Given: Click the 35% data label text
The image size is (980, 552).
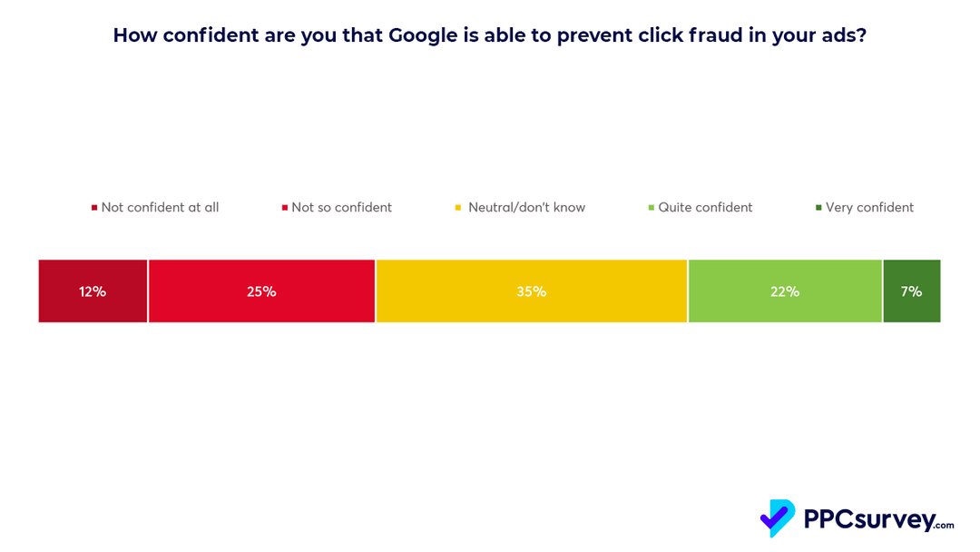Looking at the screenshot, I should click(x=532, y=292).
